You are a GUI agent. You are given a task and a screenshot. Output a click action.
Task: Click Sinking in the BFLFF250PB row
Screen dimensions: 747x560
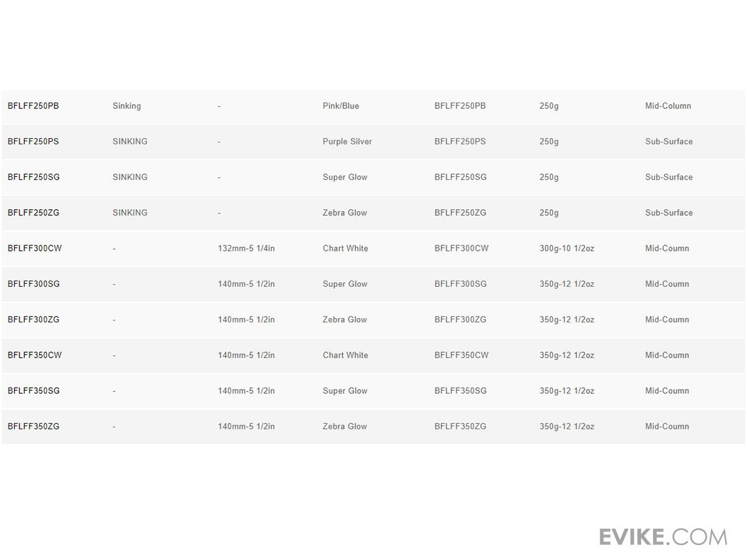[x=126, y=106]
